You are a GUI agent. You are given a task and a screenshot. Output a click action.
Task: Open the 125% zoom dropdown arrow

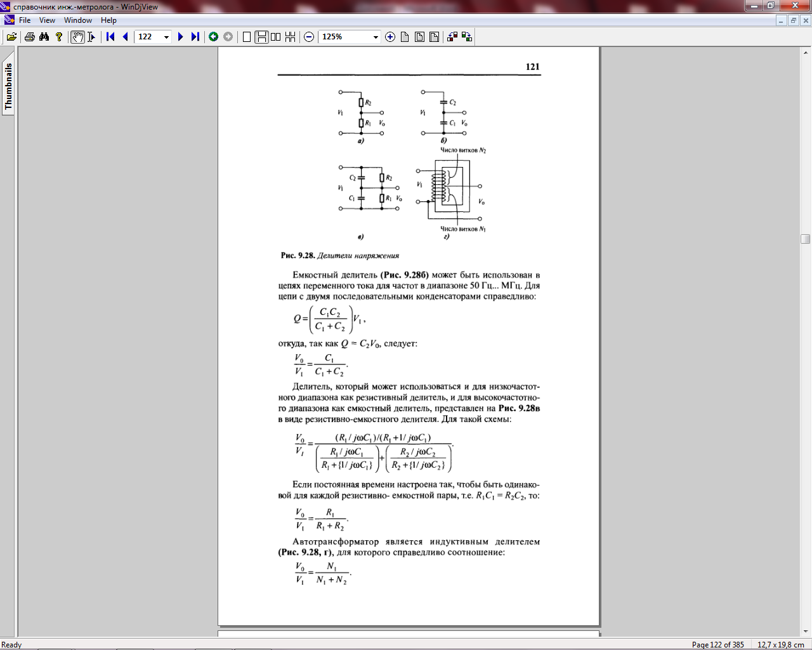[x=376, y=37]
